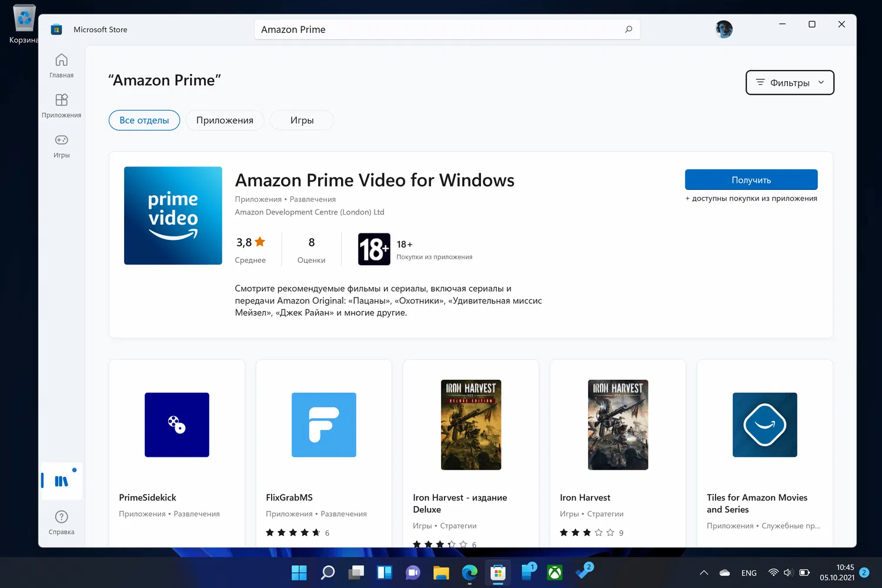Open Приложения section in the left sidebar

(61, 106)
